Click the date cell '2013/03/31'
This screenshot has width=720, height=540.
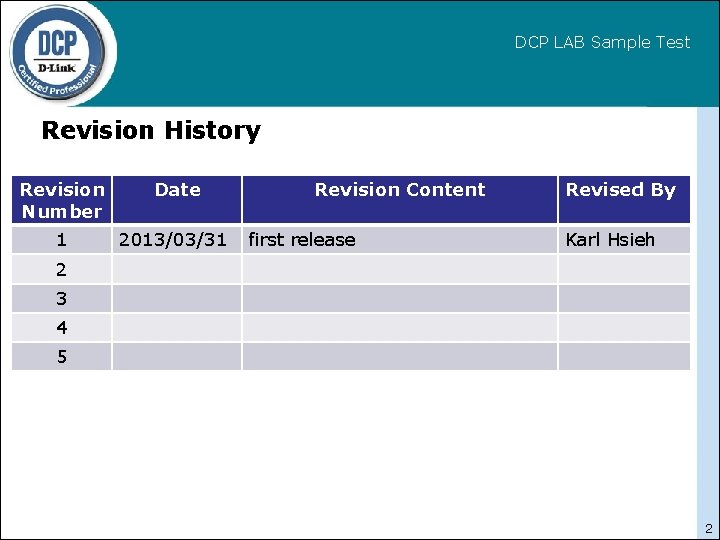(x=177, y=240)
